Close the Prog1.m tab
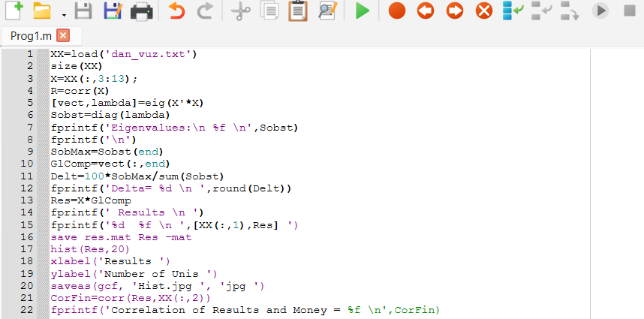This screenshot has height=319, width=644. click(x=63, y=36)
